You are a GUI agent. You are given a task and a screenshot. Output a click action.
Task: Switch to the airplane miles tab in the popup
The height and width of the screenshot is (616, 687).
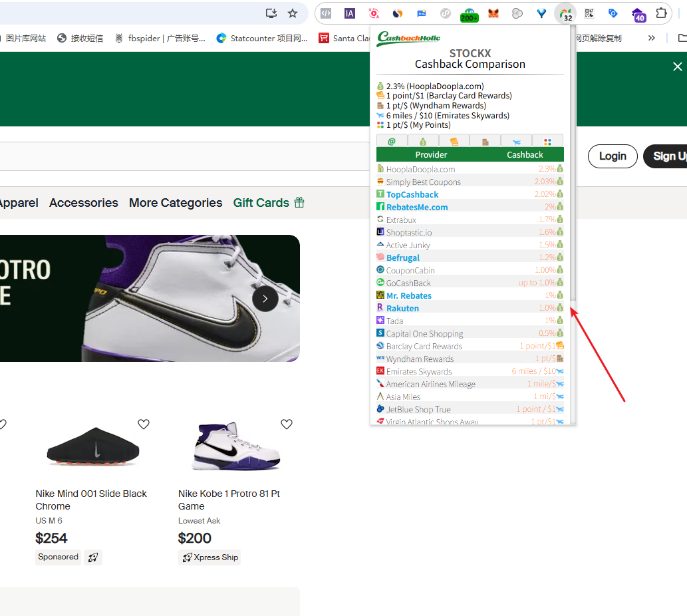pos(516,141)
